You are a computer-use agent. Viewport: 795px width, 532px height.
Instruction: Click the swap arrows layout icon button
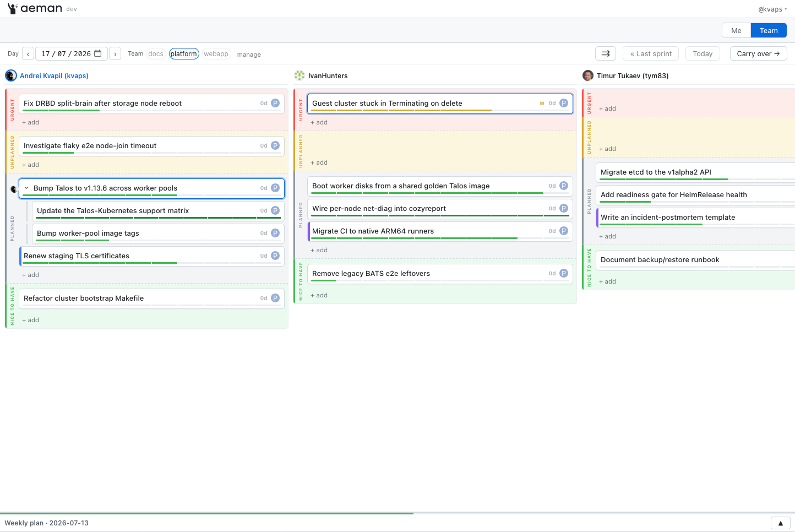[x=606, y=53]
